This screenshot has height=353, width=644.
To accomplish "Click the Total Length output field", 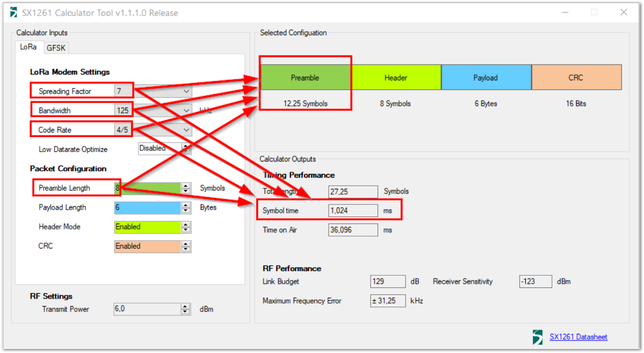I will click(x=353, y=191).
